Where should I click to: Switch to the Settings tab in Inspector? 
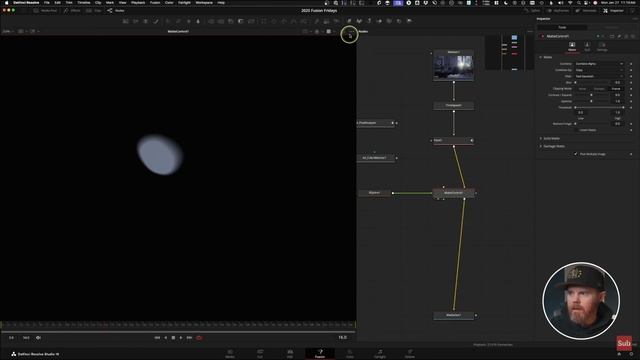602,47
